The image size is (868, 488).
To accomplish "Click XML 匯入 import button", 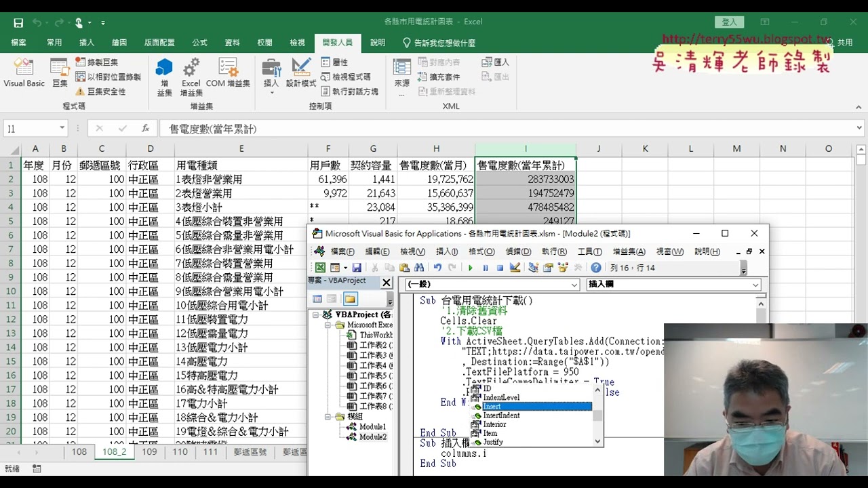I will click(495, 62).
